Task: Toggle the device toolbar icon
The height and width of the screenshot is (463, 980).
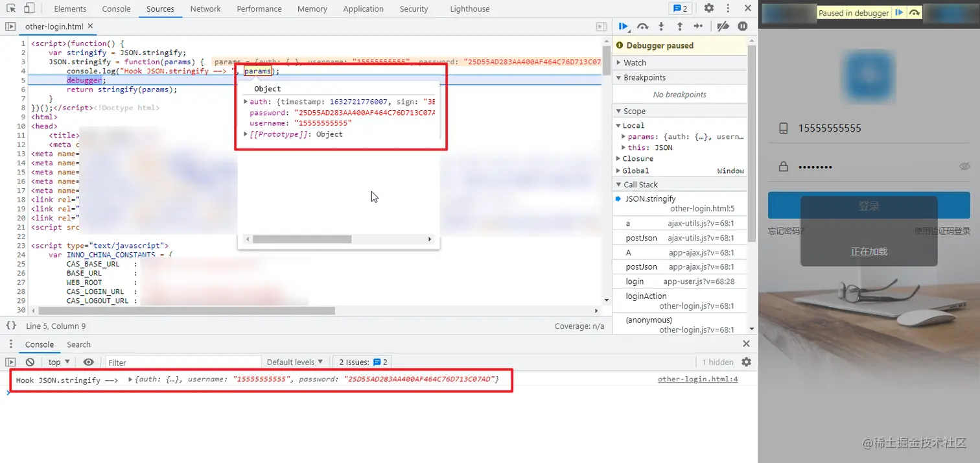Action: (x=29, y=8)
